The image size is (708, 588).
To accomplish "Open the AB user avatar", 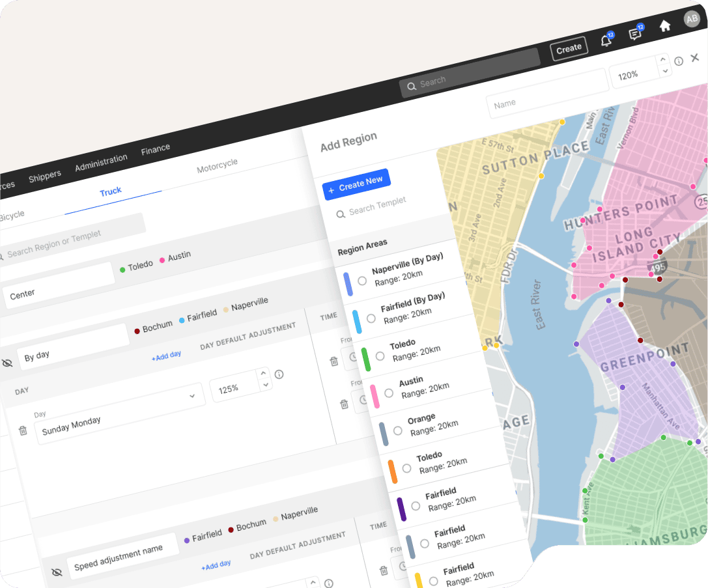I will coord(691,19).
